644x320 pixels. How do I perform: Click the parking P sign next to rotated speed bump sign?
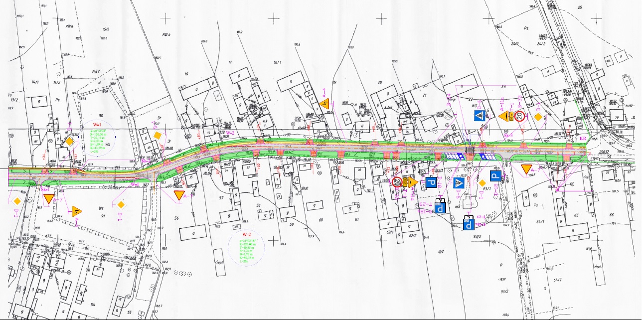(431, 183)
